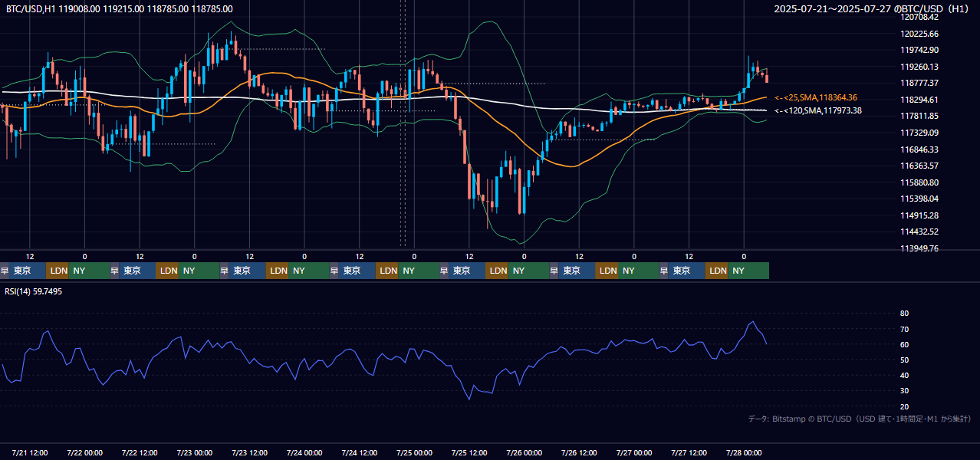This screenshot has width=980, height=460.
Task: Select price axis value 119742.90
Action: pyautogui.click(x=921, y=50)
